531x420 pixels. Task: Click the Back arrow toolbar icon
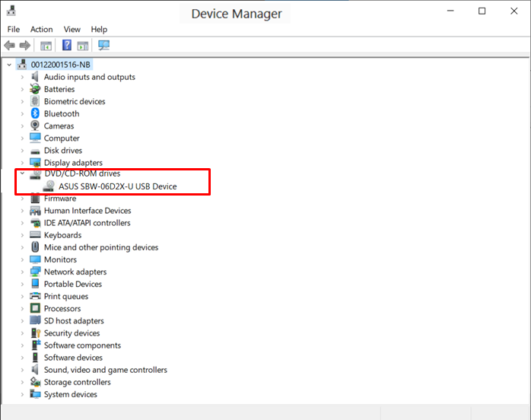pyautogui.click(x=9, y=45)
